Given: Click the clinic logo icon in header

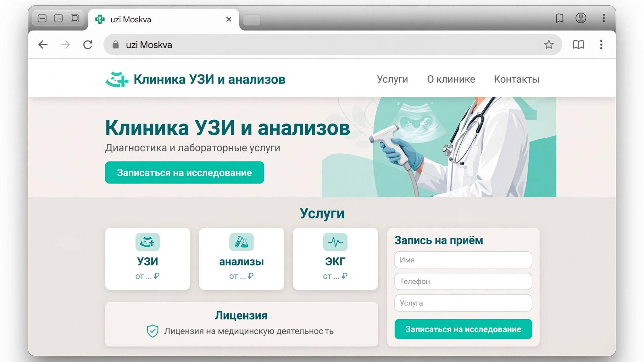Looking at the screenshot, I should pos(117,79).
